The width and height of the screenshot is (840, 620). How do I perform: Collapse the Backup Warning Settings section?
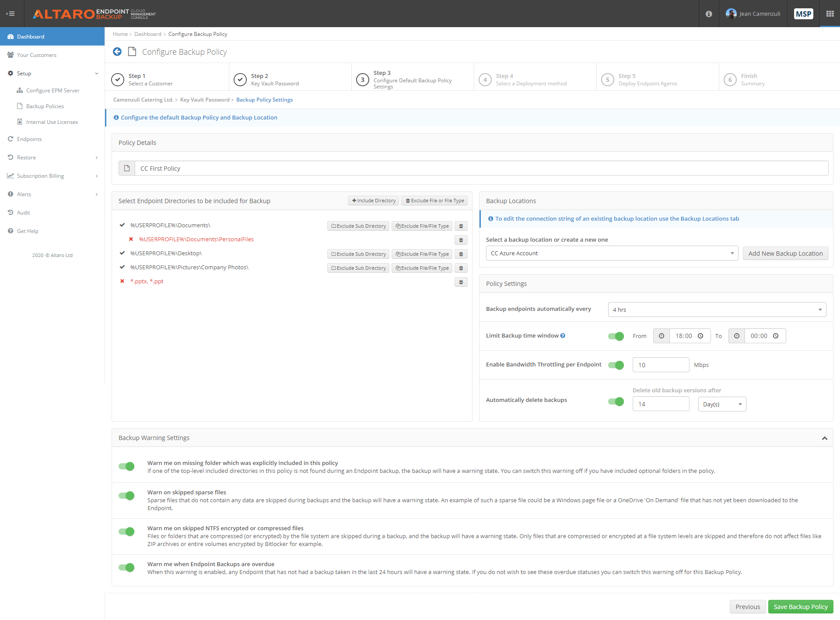tap(825, 438)
